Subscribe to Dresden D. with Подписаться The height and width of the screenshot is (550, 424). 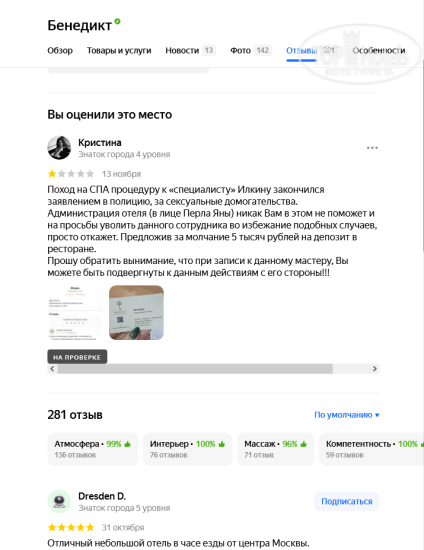[347, 501]
